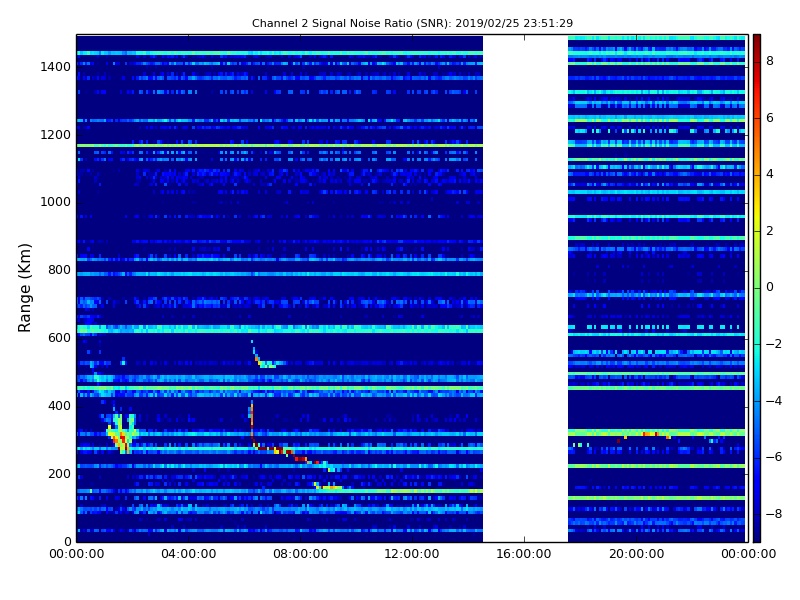Viewport: 800px width, 600px height.
Task: Click the 'Range (Km)' y-axis label
Action: point(24,288)
